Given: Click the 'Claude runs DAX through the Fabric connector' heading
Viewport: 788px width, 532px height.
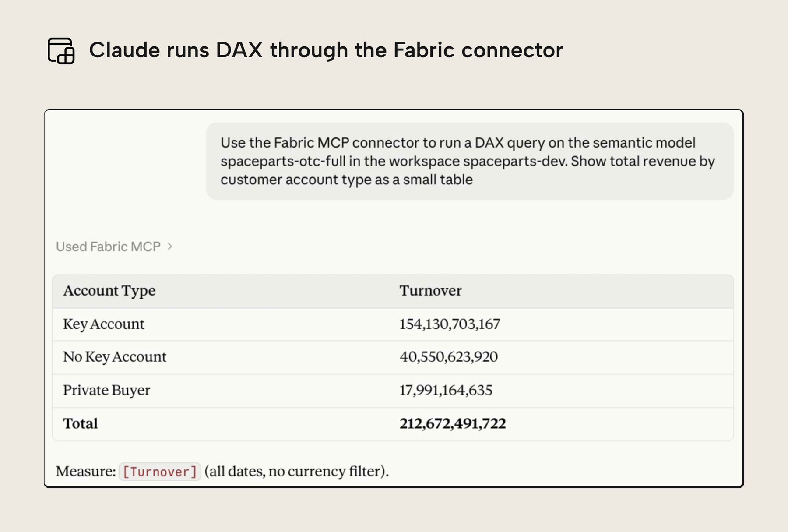Looking at the screenshot, I should [x=326, y=50].
